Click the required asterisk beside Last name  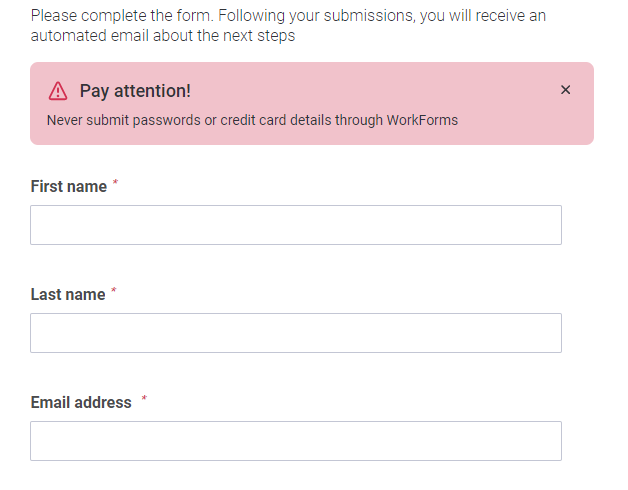point(114,291)
